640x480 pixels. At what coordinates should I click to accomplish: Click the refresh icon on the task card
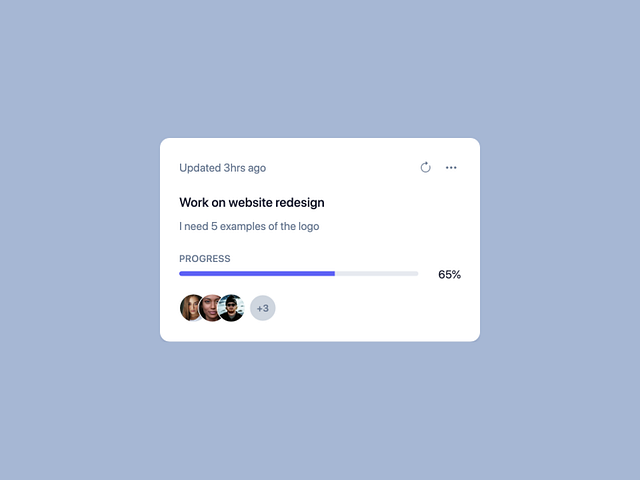(425, 168)
